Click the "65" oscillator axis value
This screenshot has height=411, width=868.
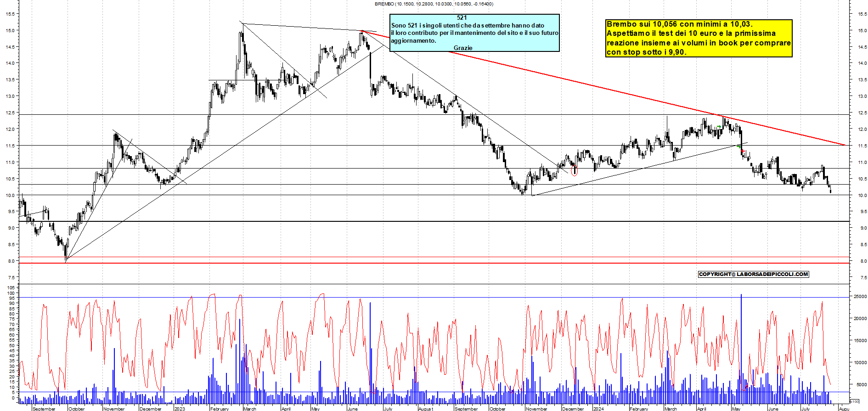tap(12, 330)
